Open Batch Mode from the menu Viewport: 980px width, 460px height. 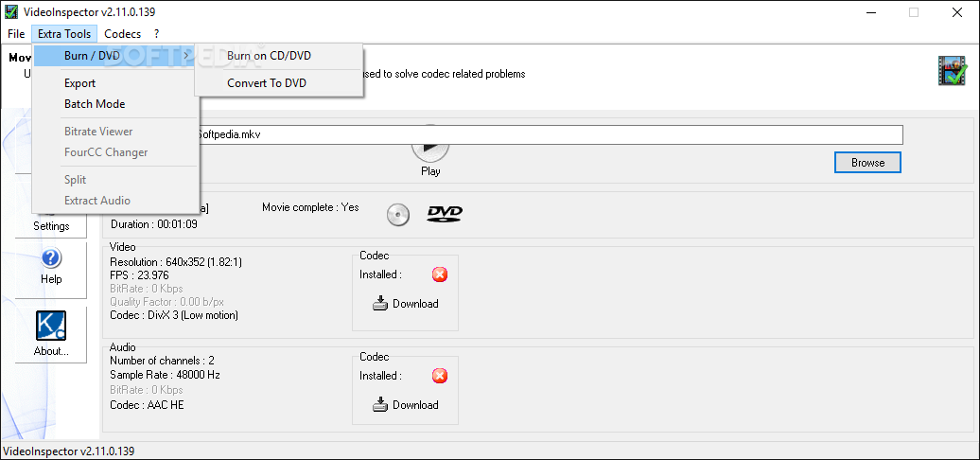coord(95,104)
